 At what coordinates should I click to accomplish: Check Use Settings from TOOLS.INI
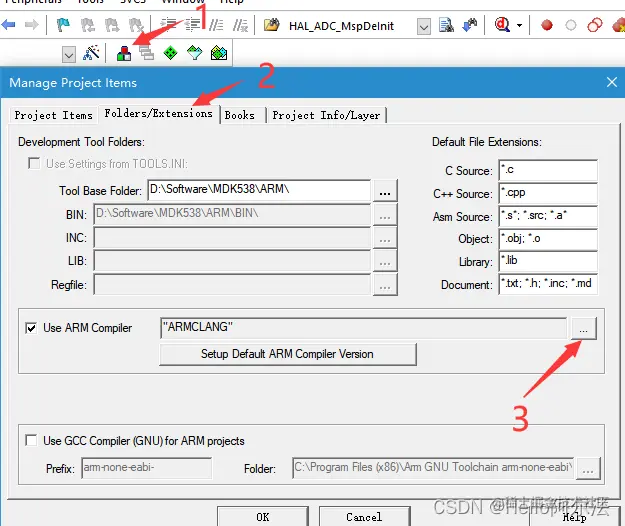pos(34,163)
